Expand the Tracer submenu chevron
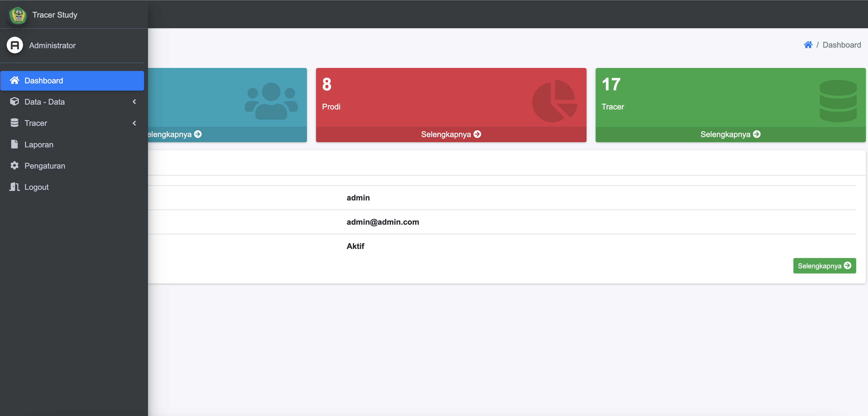The image size is (868, 416). [x=134, y=123]
